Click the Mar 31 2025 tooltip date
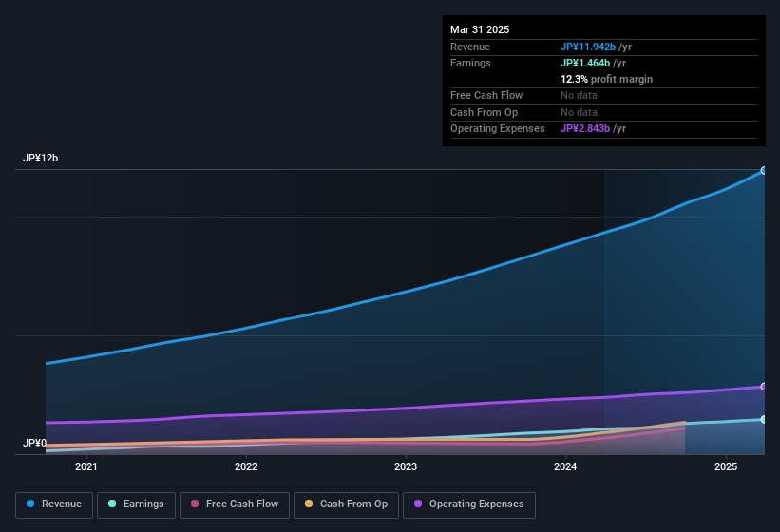This screenshot has height=532, width=780. (x=480, y=29)
